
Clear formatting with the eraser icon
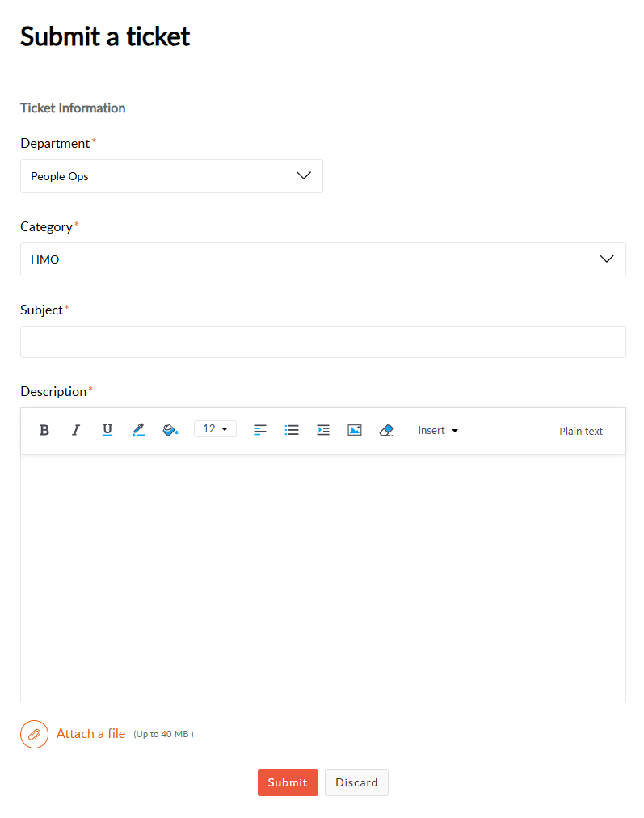pos(386,430)
